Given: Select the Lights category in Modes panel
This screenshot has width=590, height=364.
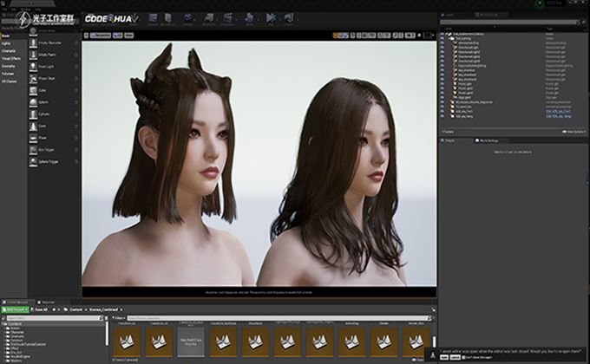Looking at the screenshot, I should 6,43.
